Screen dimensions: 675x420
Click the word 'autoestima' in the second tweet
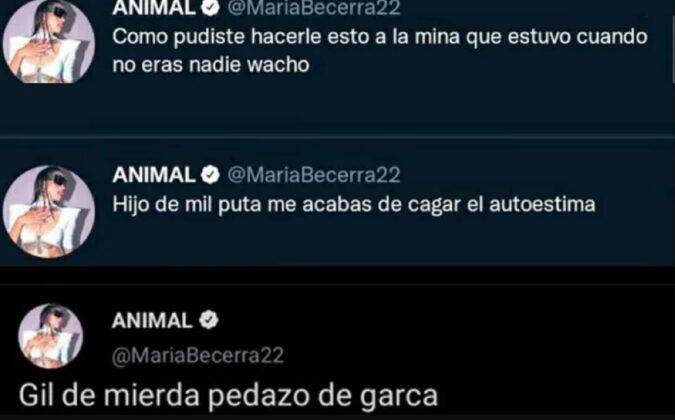(542, 204)
